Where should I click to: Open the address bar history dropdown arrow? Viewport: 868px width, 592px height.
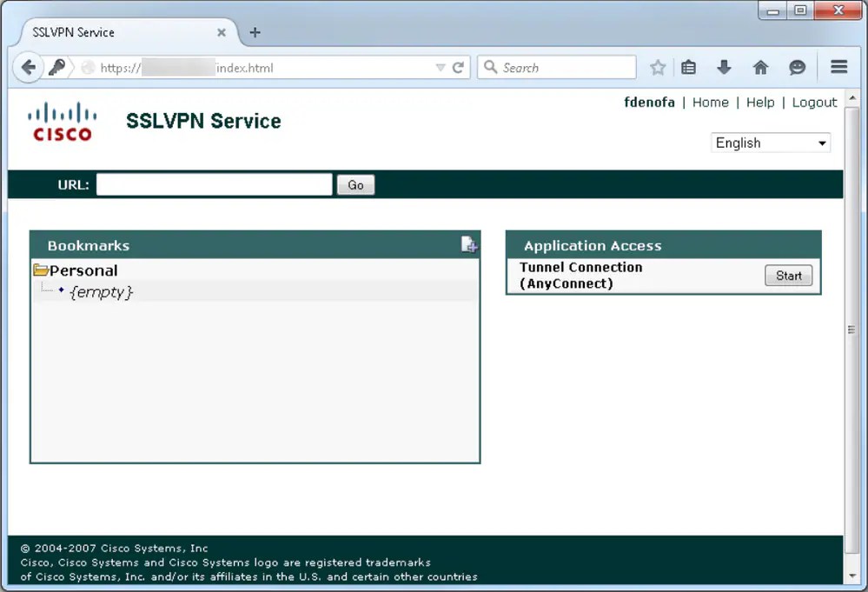[441, 66]
